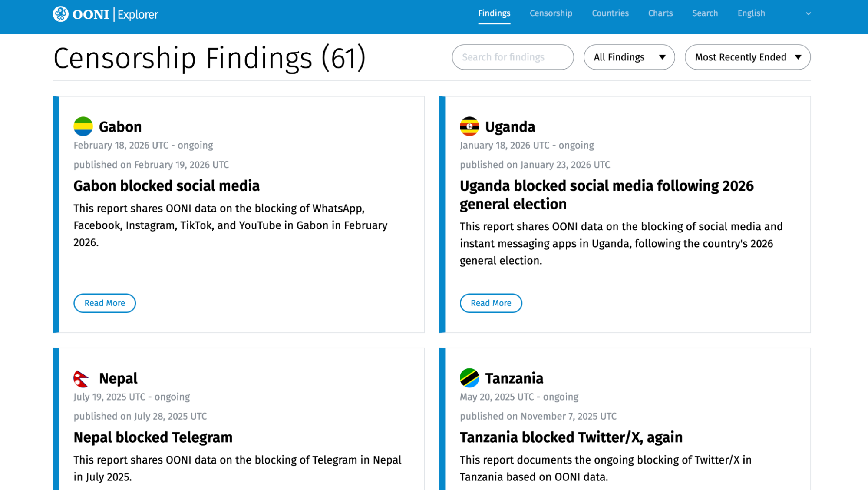The height and width of the screenshot is (490, 868).
Task: Switch to the Charts navigation item
Action: (660, 13)
